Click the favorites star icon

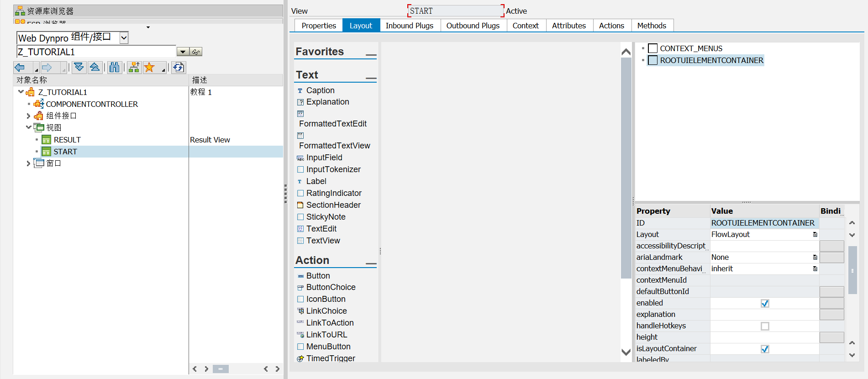tap(149, 68)
